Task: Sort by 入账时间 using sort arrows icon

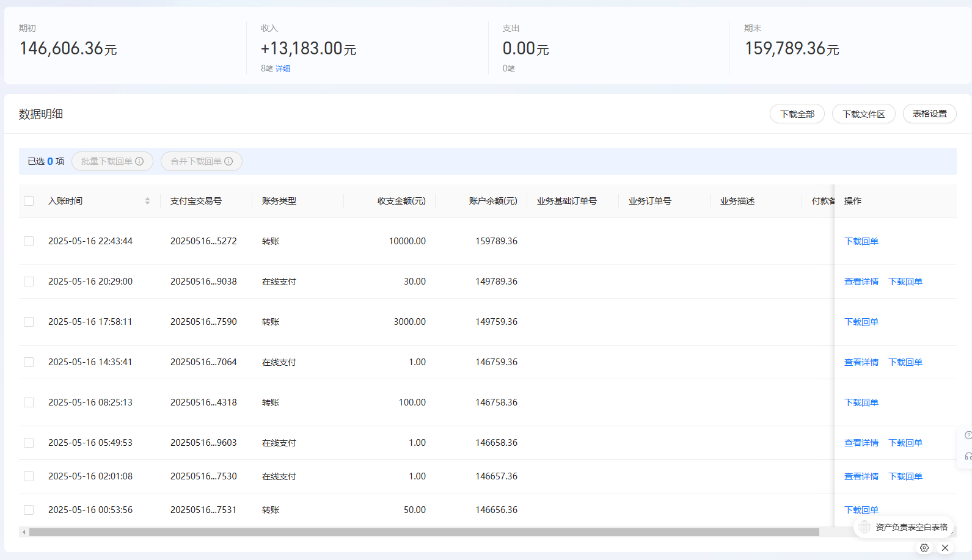Action: tap(147, 201)
